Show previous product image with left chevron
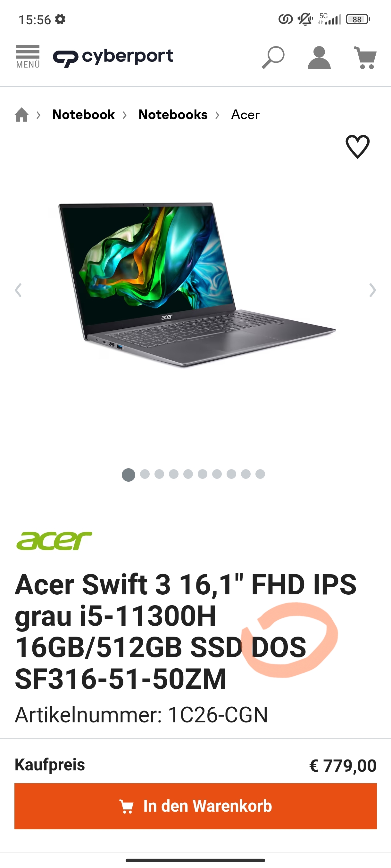The image size is (391, 868). tap(18, 290)
